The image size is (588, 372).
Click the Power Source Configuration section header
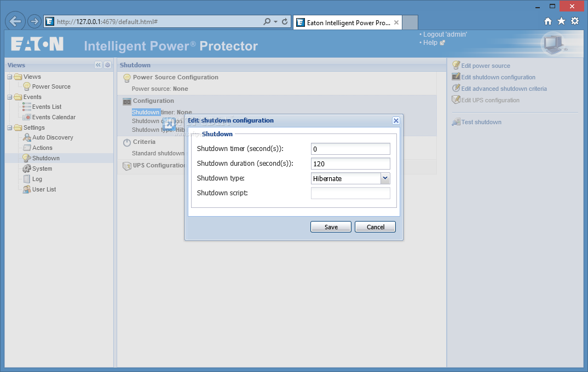click(x=176, y=77)
